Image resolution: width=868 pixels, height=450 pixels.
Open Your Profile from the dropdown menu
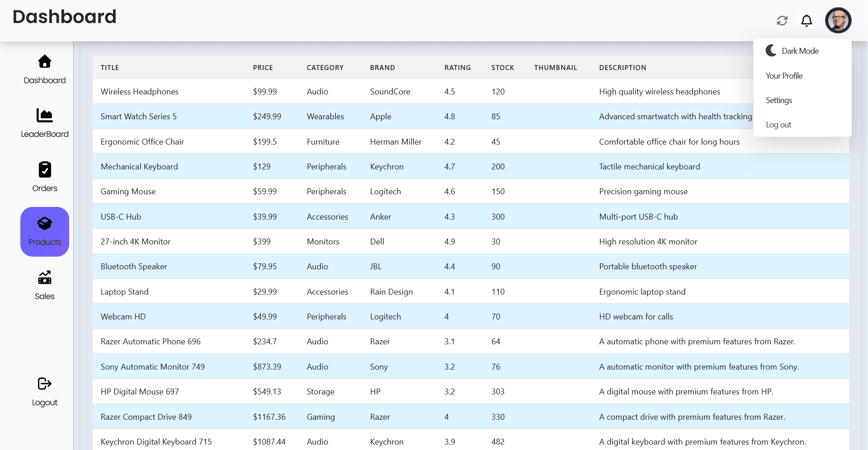click(x=784, y=75)
